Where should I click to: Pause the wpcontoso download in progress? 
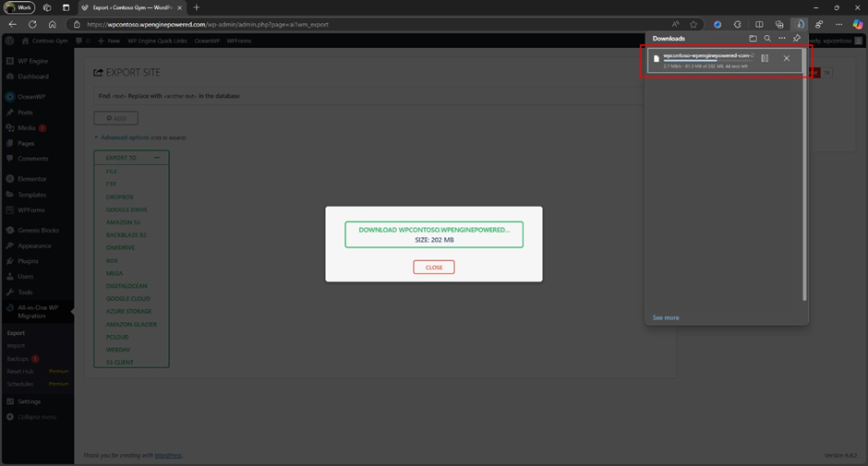pos(765,58)
